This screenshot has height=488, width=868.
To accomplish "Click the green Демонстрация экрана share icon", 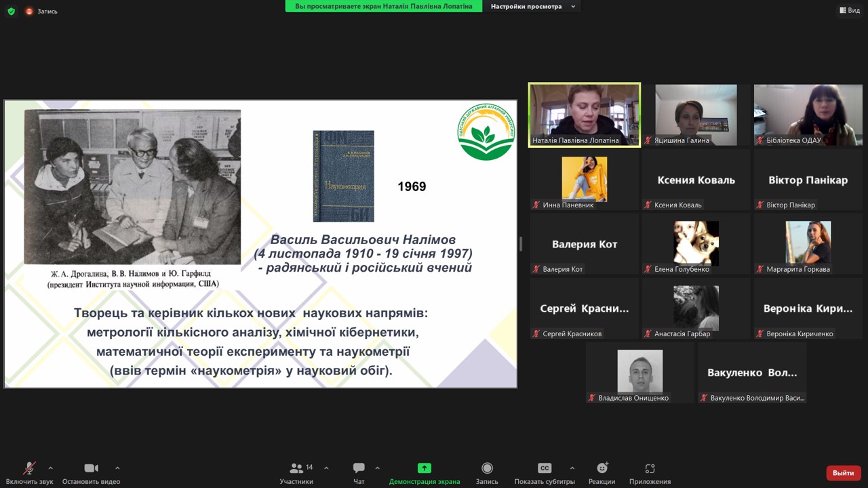I will tap(424, 468).
